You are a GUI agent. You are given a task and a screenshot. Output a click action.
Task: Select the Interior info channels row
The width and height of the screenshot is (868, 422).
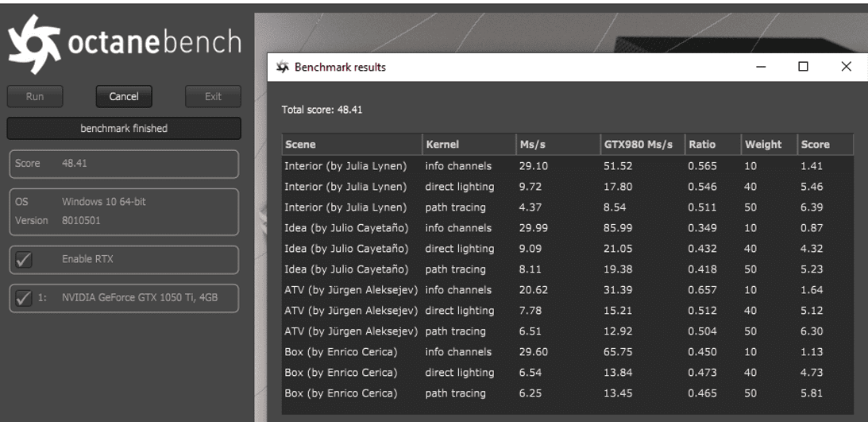(x=568, y=166)
